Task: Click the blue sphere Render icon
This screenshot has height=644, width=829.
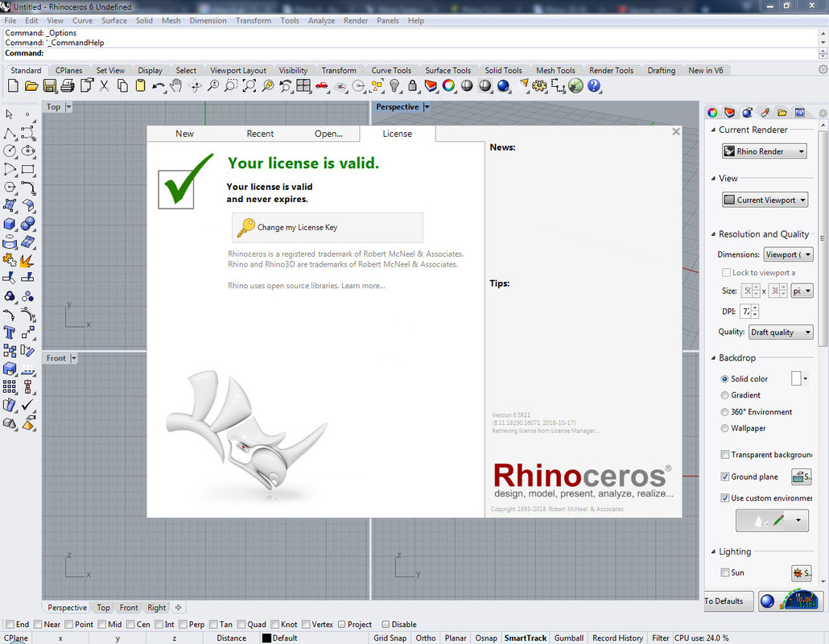Action: 503,85
